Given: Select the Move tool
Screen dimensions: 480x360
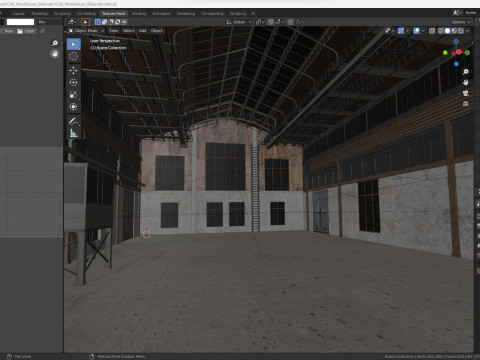Looking at the screenshot, I should click(73, 70).
